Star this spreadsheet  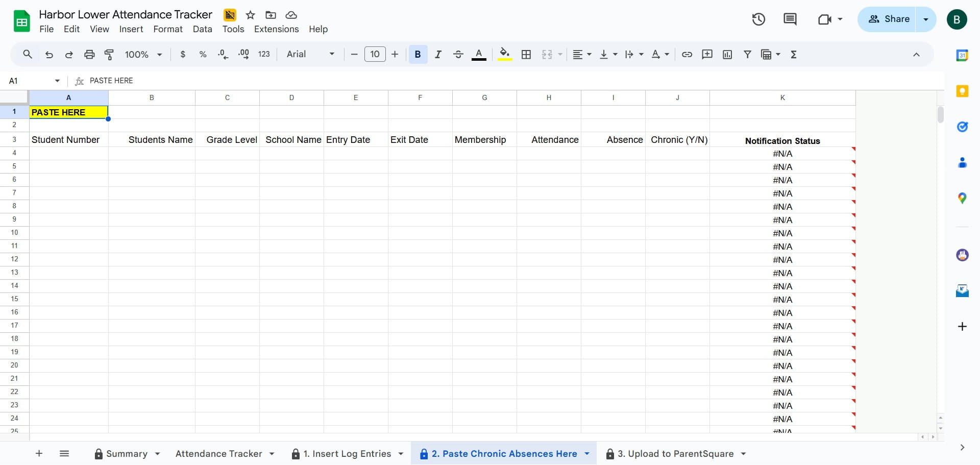pos(250,15)
